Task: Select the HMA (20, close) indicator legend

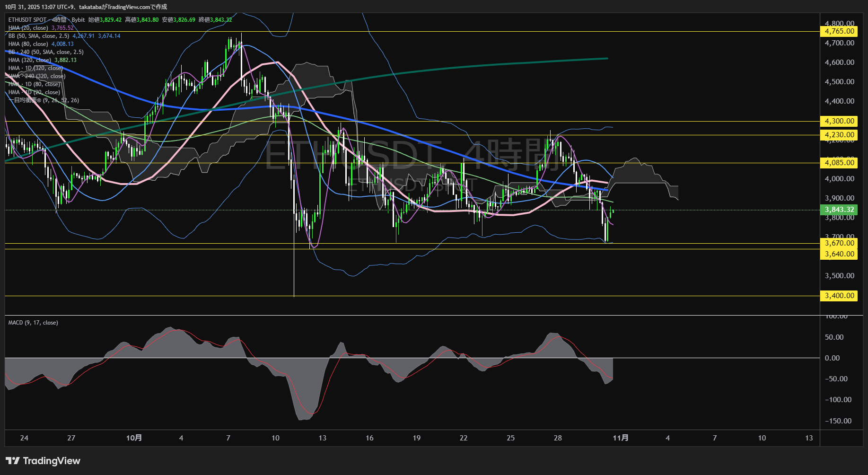Action: click(x=28, y=28)
